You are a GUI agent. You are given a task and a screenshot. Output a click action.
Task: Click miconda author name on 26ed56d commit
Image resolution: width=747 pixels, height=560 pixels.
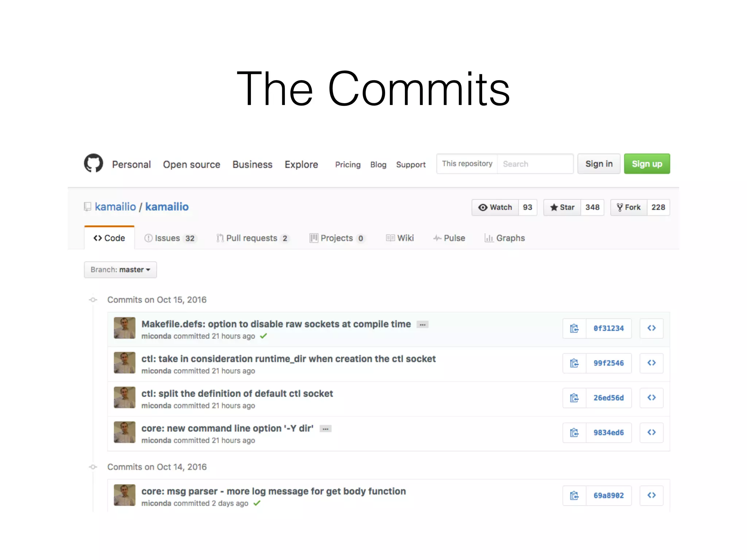[156, 406]
